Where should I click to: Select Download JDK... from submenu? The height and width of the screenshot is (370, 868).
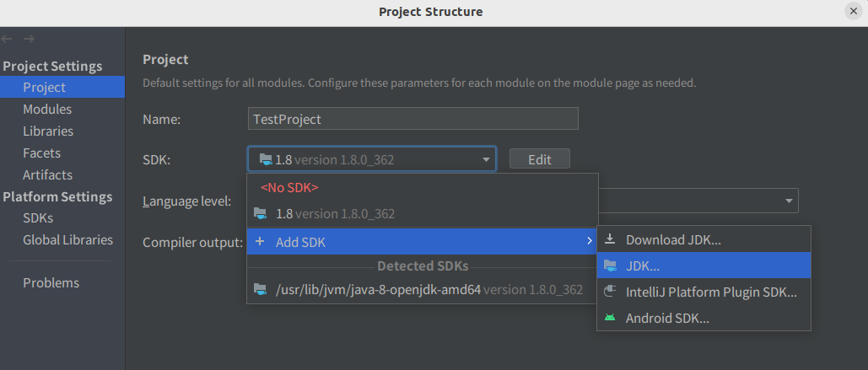coord(704,239)
